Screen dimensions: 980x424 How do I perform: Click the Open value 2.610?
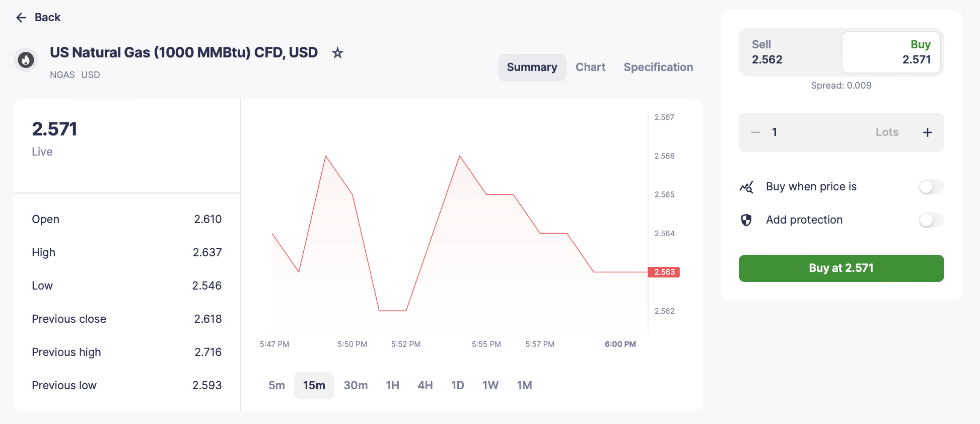(207, 220)
